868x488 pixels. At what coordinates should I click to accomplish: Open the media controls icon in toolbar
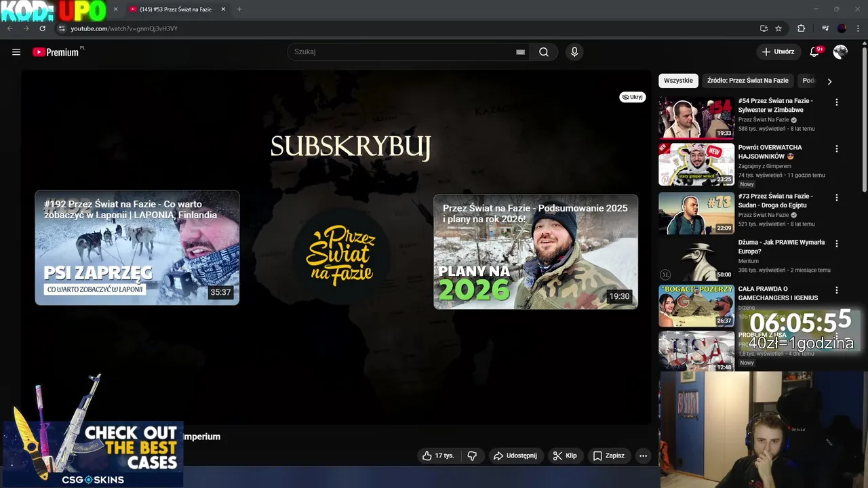coord(825,28)
